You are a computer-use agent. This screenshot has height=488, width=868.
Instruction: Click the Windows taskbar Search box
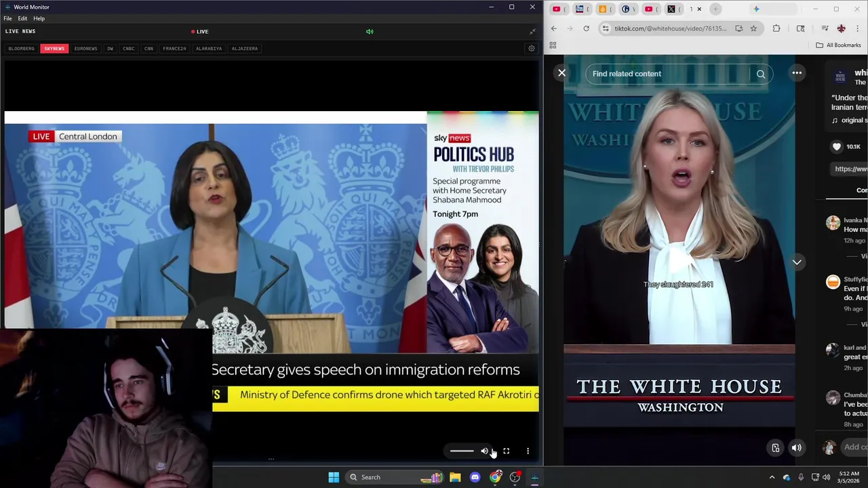(395, 477)
